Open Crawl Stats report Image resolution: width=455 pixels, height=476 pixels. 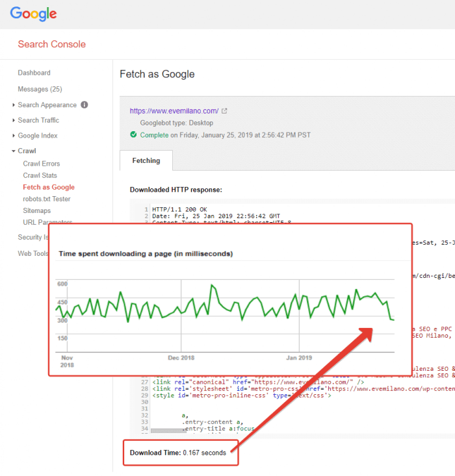pos(40,175)
